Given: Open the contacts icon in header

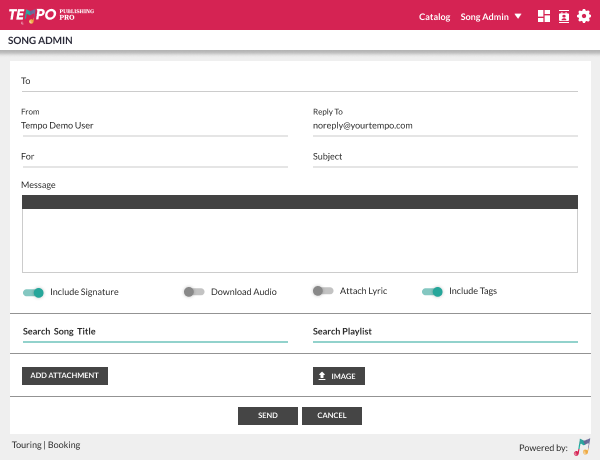Looking at the screenshot, I should (564, 16).
